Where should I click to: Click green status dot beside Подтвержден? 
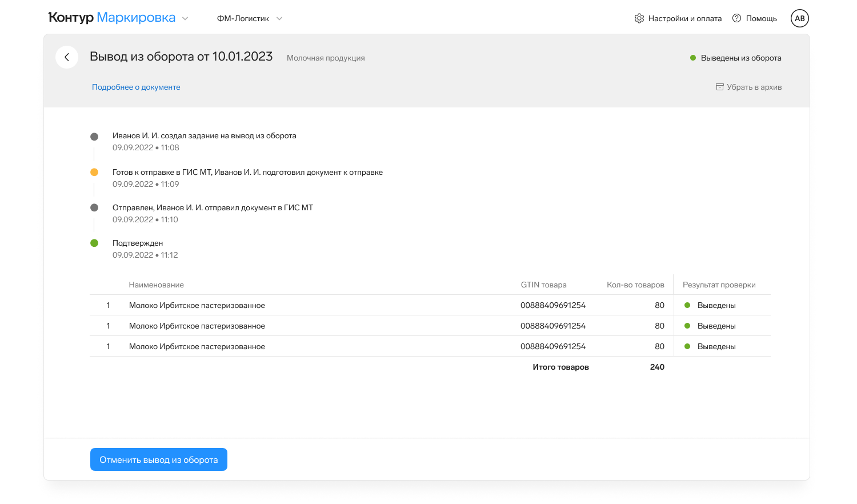point(94,243)
